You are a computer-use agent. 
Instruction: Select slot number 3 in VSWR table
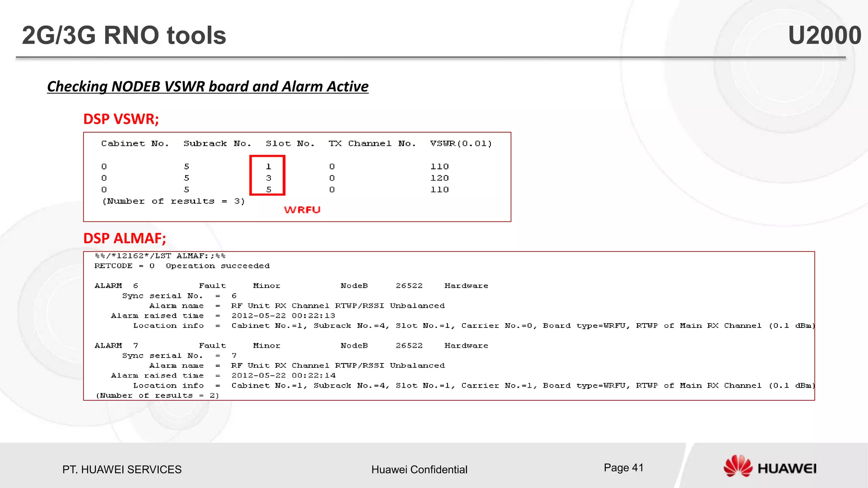(x=268, y=178)
